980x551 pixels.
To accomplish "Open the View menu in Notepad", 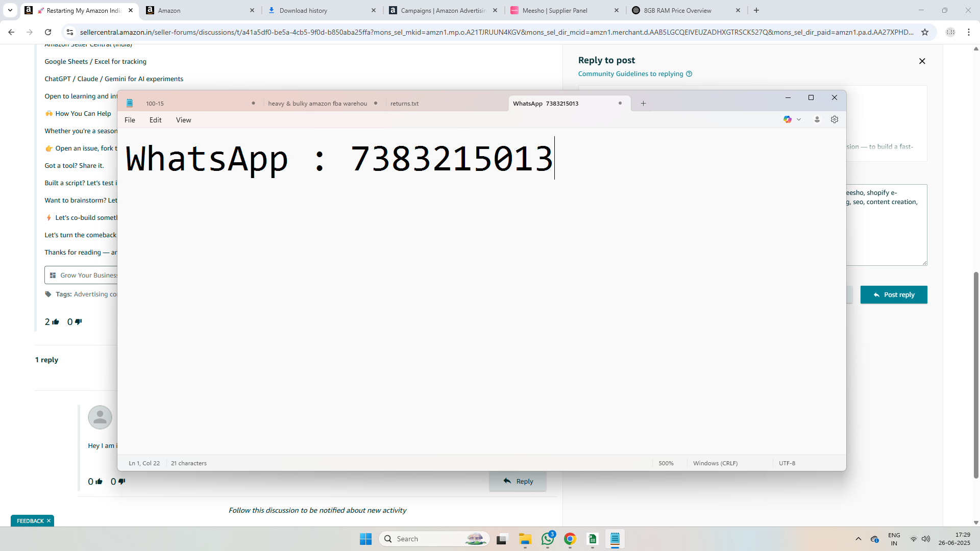I will point(183,120).
